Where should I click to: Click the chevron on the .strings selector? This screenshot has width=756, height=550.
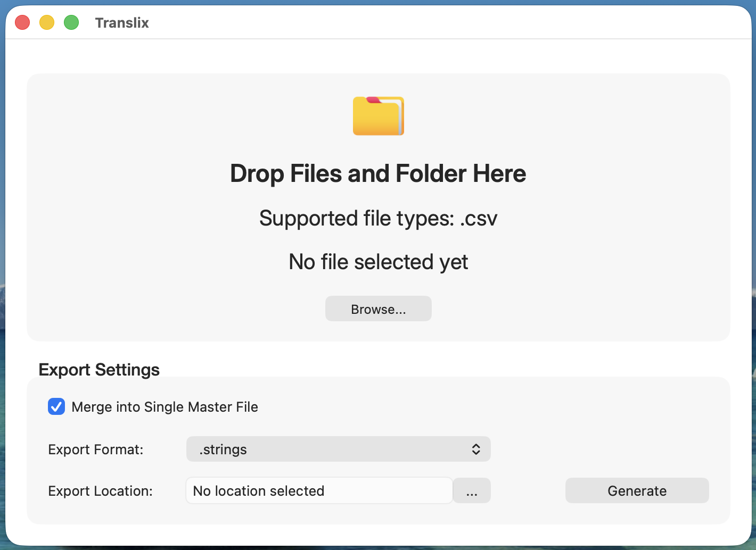(x=475, y=449)
